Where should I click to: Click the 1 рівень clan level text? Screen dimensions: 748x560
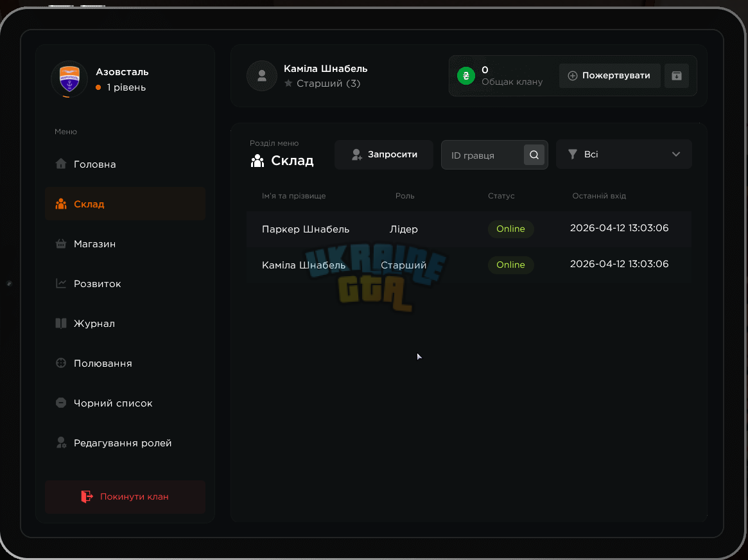tap(126, 87)
